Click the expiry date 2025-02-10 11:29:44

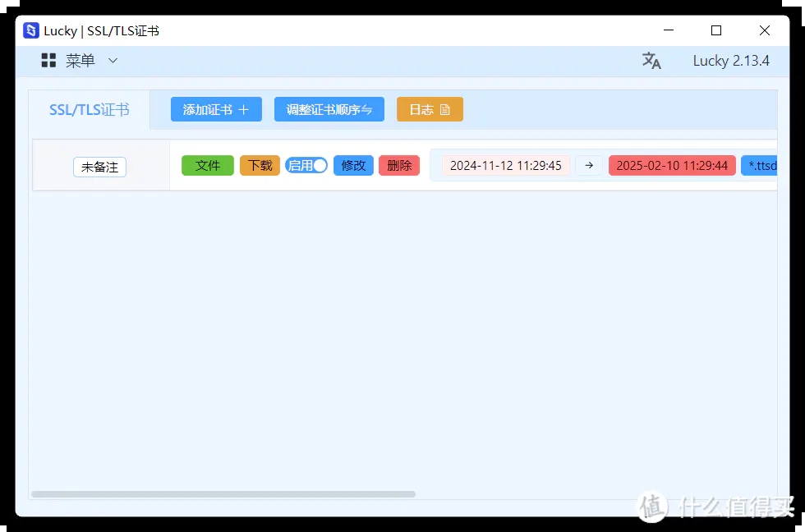(x=672, y=165)
